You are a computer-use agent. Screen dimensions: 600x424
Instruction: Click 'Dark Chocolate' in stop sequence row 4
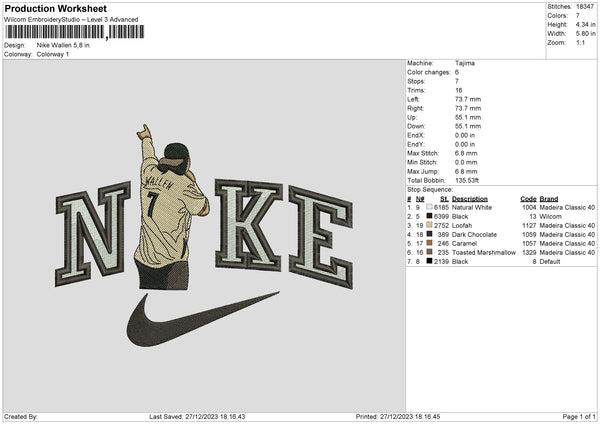tap(474, 235)
